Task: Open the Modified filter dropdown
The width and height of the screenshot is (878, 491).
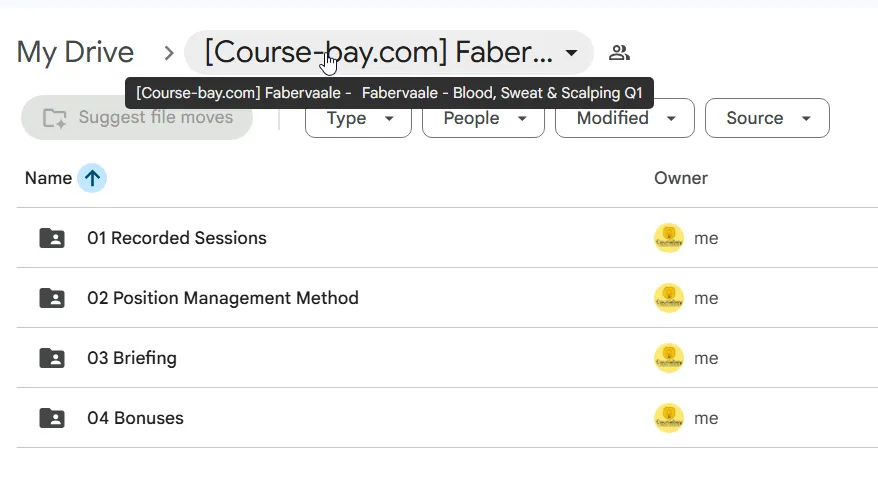Action: (x=625, y=118)
